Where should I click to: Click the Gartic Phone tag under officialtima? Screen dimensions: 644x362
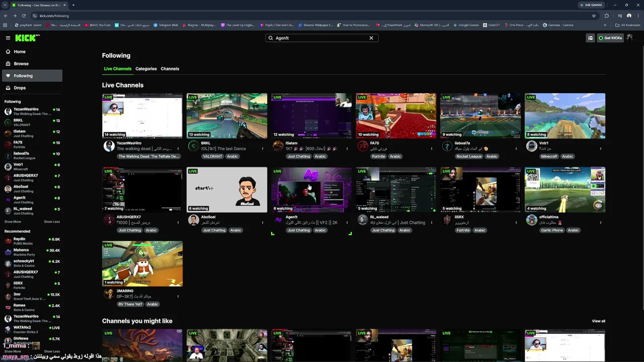pos(552,230)
